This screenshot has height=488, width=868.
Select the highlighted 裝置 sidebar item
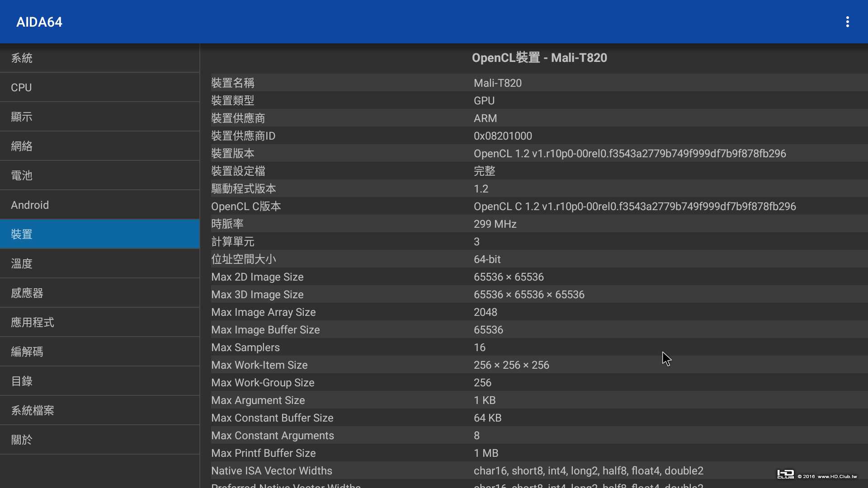point(99,234)
